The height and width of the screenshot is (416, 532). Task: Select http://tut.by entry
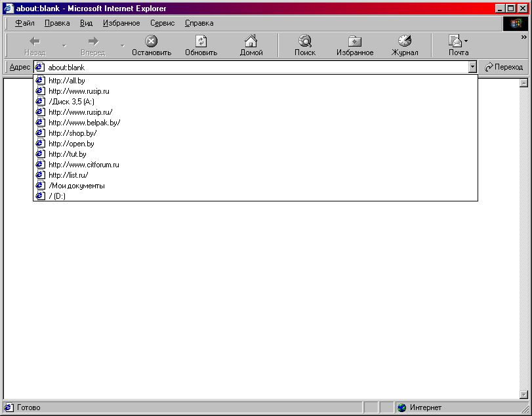coord(255,154)
